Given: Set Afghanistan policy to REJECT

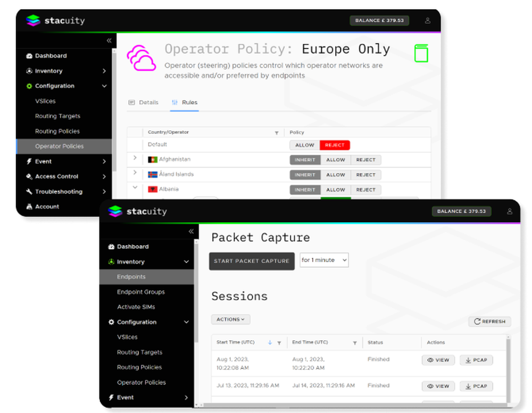Looking at the screenshot, I should click(366, 159).
